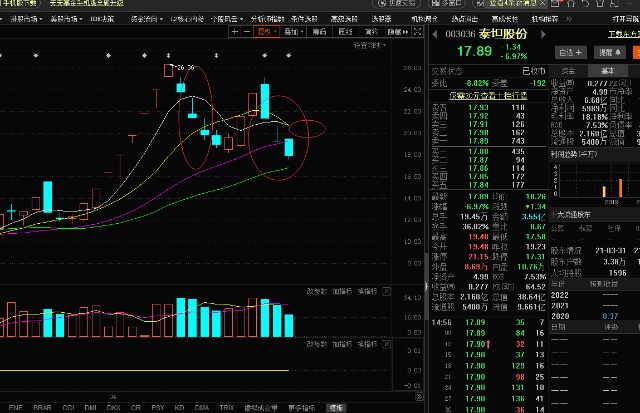Select KD indicator tab

coord(179,408)
